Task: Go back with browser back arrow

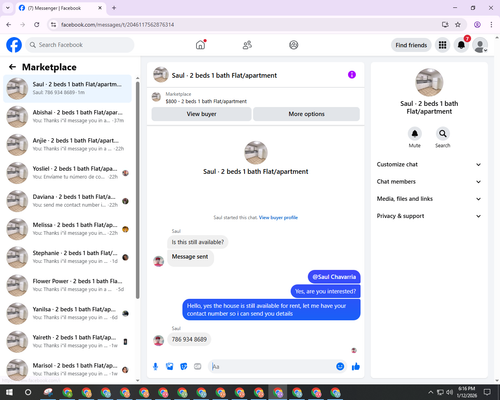Action: (x=9, y=25)
